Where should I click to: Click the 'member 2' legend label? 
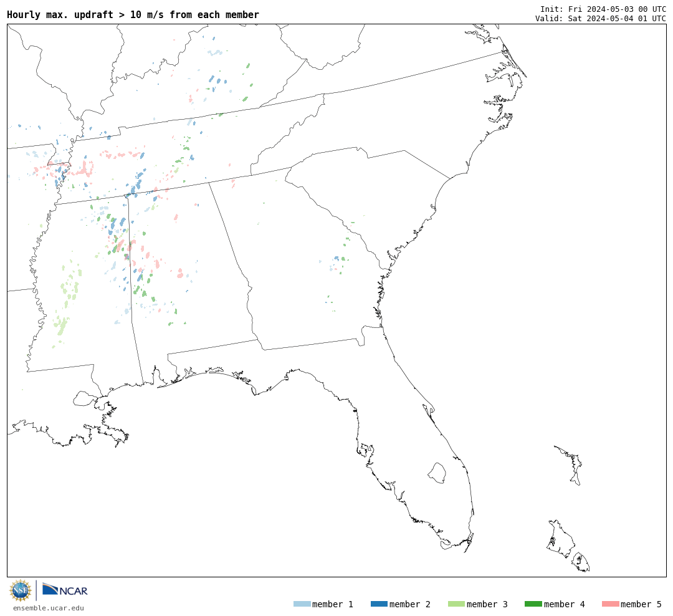[410, 604]
